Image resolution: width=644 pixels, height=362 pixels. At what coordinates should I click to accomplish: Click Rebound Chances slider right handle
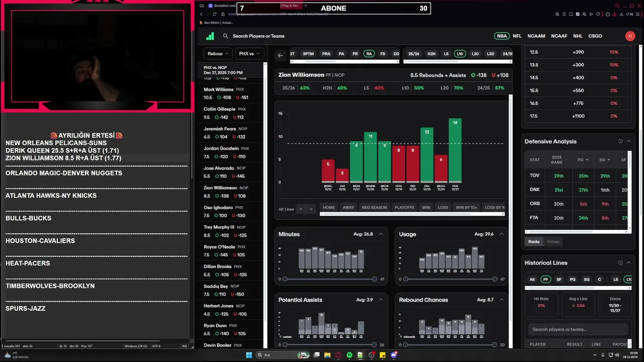coord(495,345)
